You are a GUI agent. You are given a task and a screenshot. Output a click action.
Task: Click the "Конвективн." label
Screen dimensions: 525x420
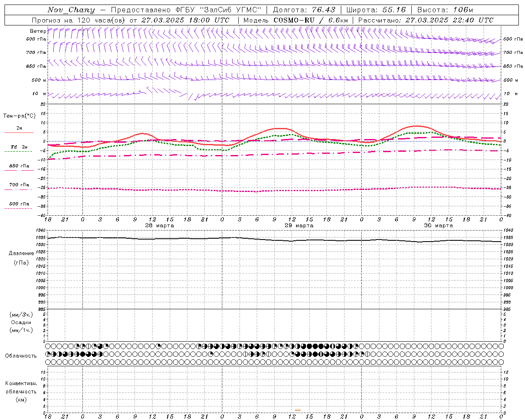click(21, 383)
